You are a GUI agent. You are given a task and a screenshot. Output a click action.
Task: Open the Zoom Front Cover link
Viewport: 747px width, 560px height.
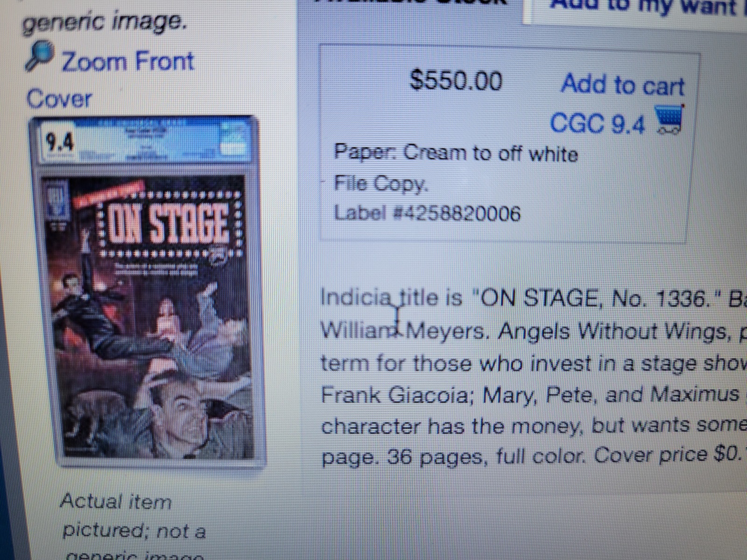click(x=110, y=80)
